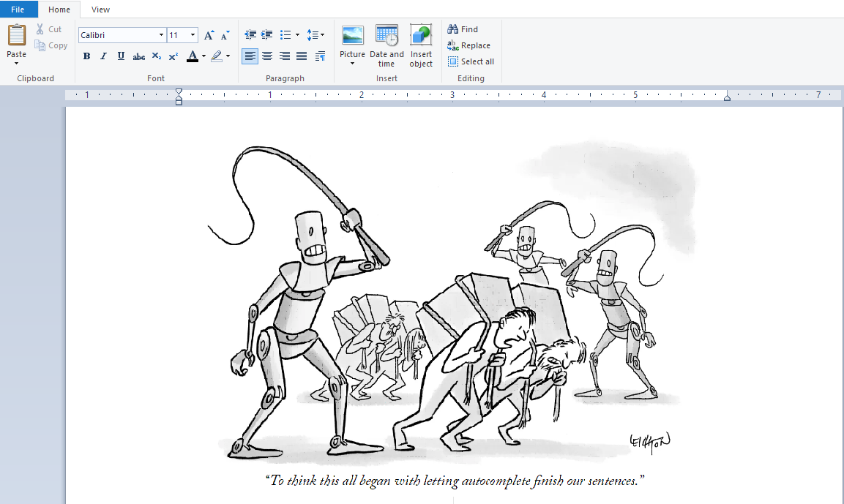Image resolution: width=844 pixels, height=504 pixels.
Task: Click the right indent marker on ruler
Action: (x=727, y=97)
